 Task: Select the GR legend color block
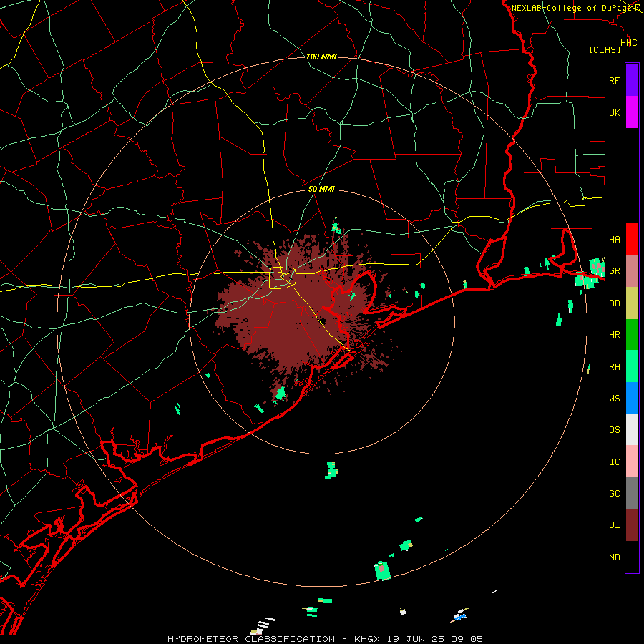[x=632, y=270]
